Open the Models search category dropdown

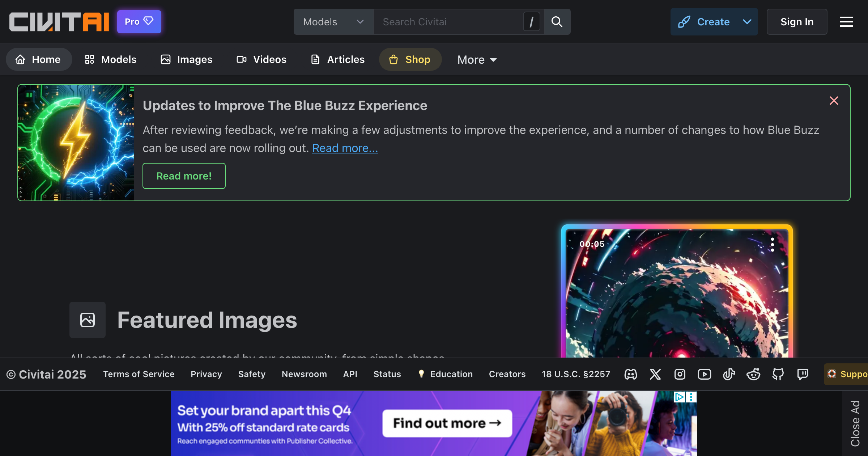coord(333,22)
